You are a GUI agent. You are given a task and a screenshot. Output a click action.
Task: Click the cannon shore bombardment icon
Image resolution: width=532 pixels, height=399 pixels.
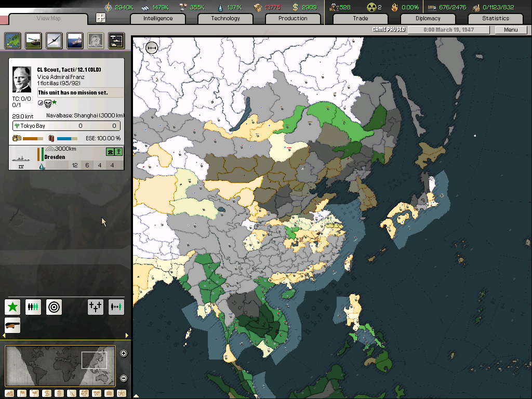(12, 325)
